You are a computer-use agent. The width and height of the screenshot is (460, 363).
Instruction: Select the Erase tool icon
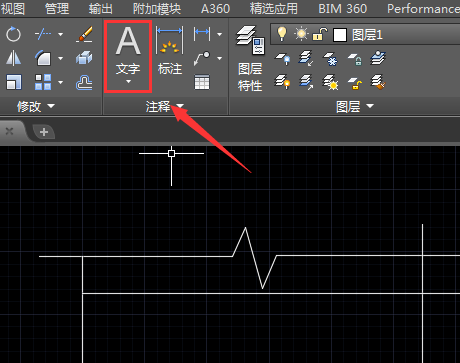click(x=84, y=34)
